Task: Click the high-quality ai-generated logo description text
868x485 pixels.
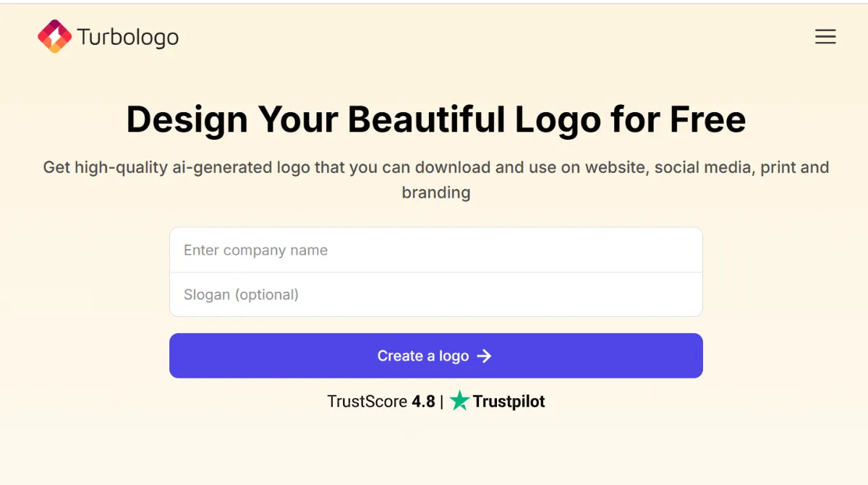Action: (x=436, y=180)
